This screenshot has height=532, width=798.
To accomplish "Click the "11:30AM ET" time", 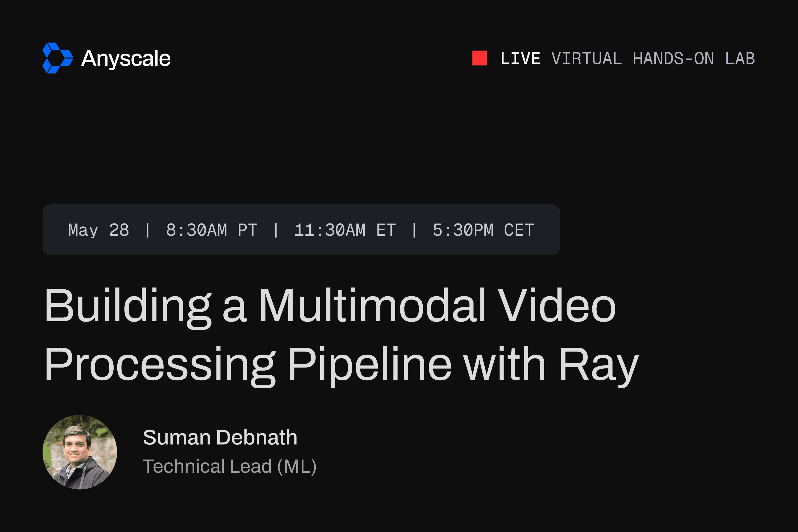I will (345, 230).
